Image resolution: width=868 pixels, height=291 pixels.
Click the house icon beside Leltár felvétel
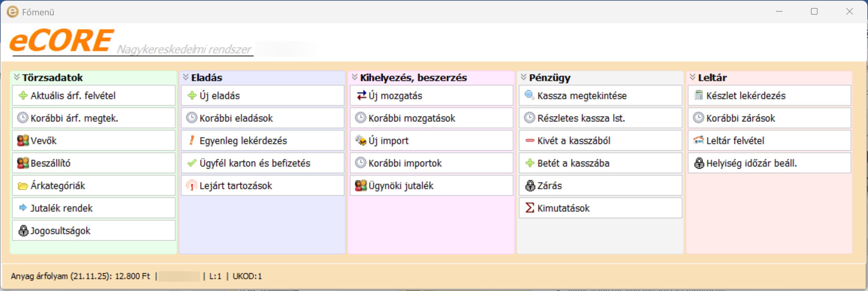coord(699,140)
